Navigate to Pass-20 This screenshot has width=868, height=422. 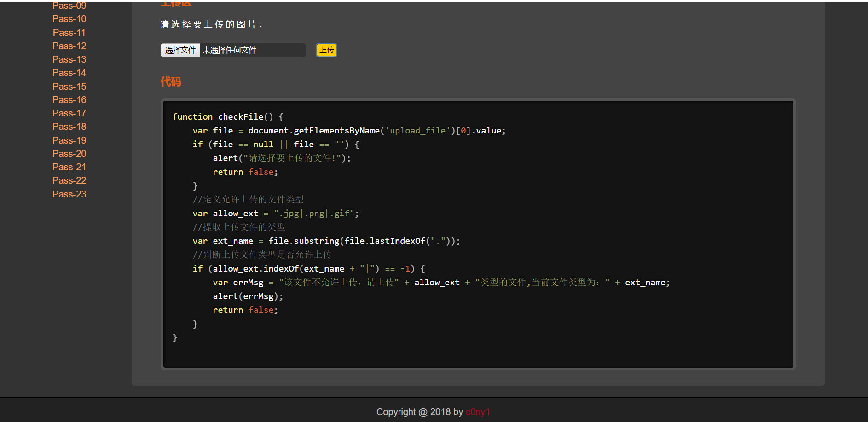69,154
